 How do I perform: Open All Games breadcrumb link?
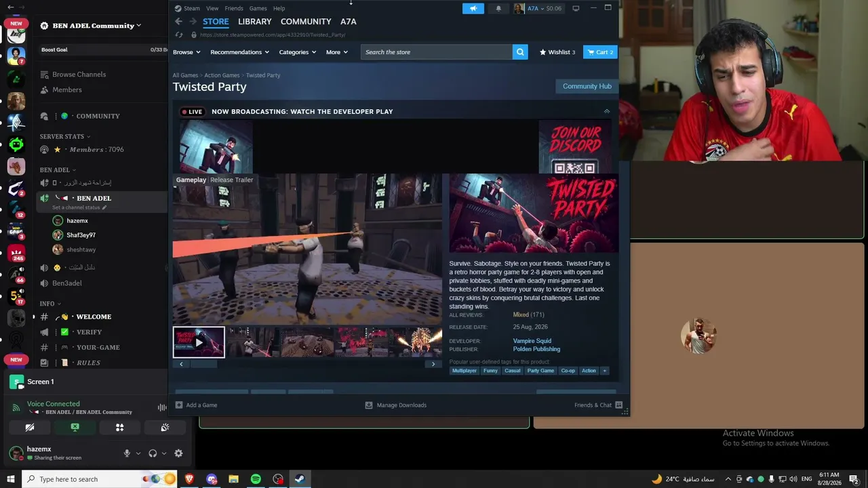tap(185, 75)
